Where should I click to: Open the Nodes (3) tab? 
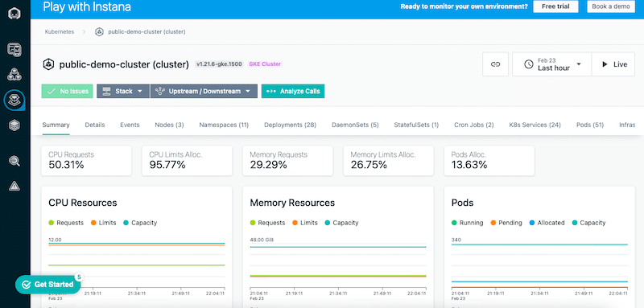click(169, 125)
